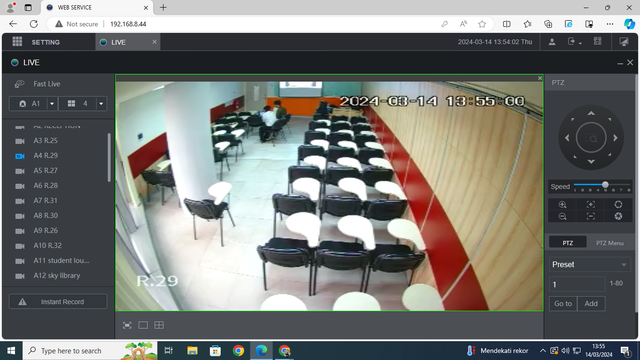The height and width of the screenshot is (360, 640).
Task: Expand the 4-split layout dropdown arrow
Action: click(x=101, y=104)
